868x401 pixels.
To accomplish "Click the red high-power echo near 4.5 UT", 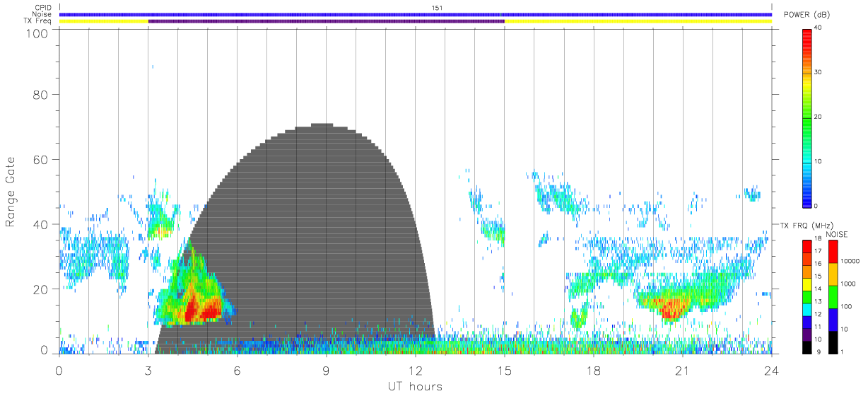I will click(x=192, y=310).
